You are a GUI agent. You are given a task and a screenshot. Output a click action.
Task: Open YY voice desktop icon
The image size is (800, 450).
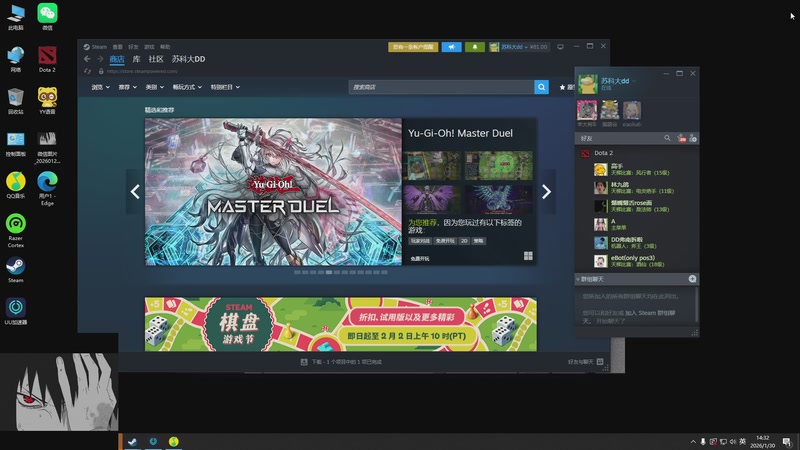[47, 101]
